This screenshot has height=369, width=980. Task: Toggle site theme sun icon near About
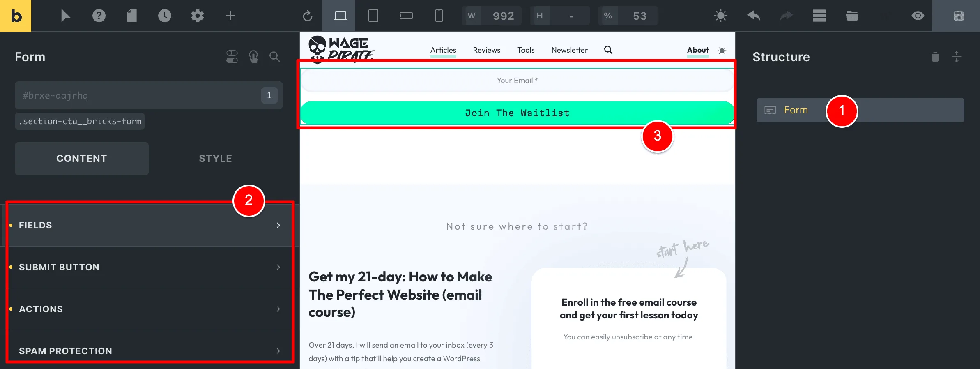point(722,51)
